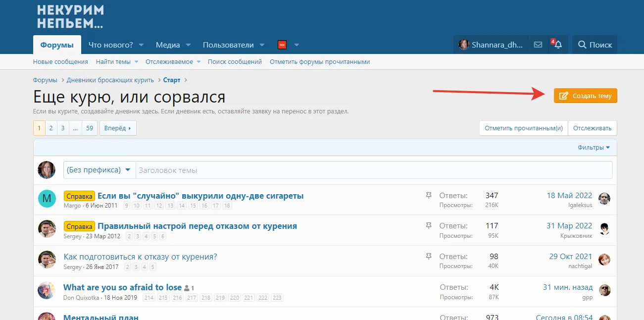This screenshot has width=644, height=320.
Task: Expand the Найти темы submenu
Action: click(136, 62)
